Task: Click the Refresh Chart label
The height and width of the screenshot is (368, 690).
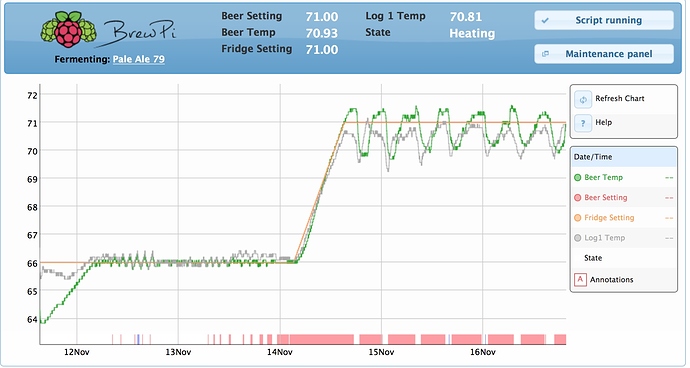Action: tap(620, 99)
